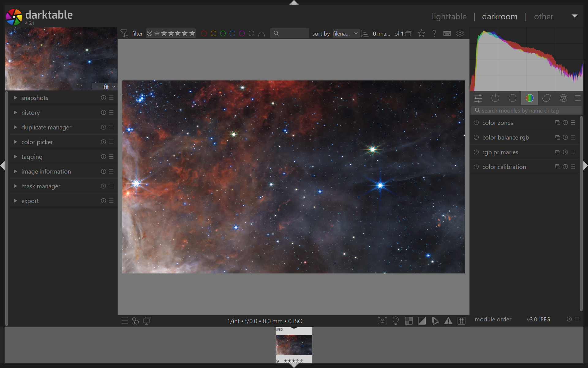Toggle the raw overexposed indicator checkerboard
The width and height of the screenshot is (588, 368).
[409, 321]
